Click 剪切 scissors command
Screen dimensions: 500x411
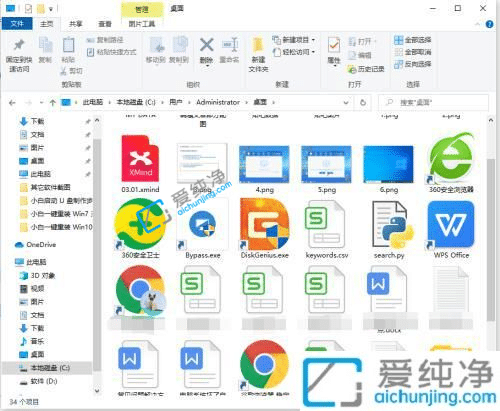coord(71,71)
